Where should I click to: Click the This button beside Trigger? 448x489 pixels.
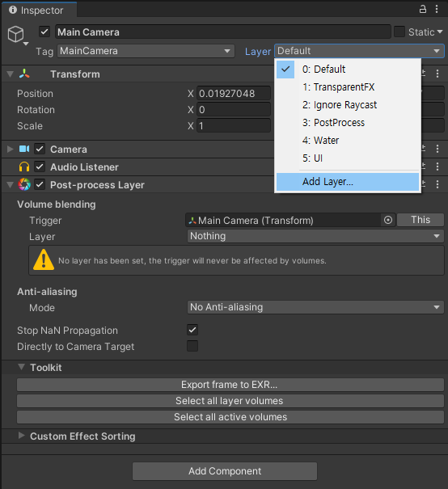421,220
